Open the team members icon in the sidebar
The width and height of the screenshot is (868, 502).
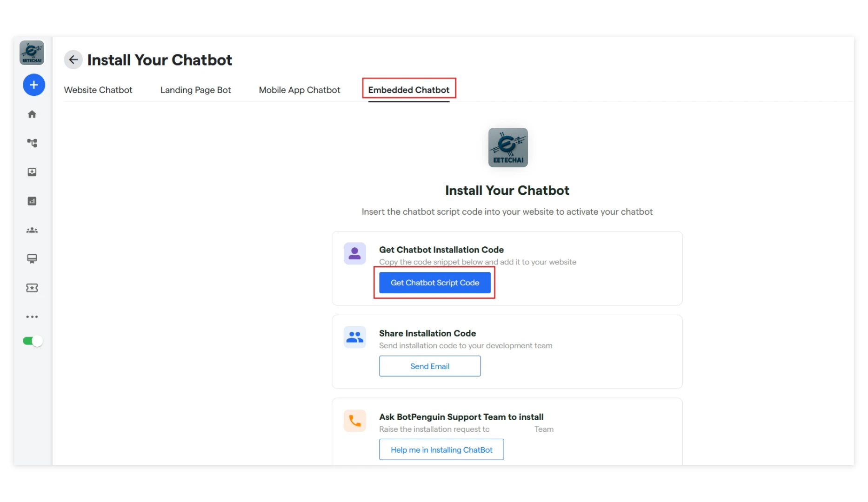(32, 230)
